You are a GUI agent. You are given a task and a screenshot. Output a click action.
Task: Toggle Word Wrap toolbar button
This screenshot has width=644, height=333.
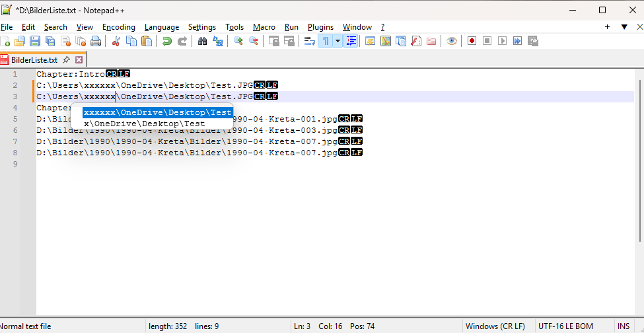point(309,41)
